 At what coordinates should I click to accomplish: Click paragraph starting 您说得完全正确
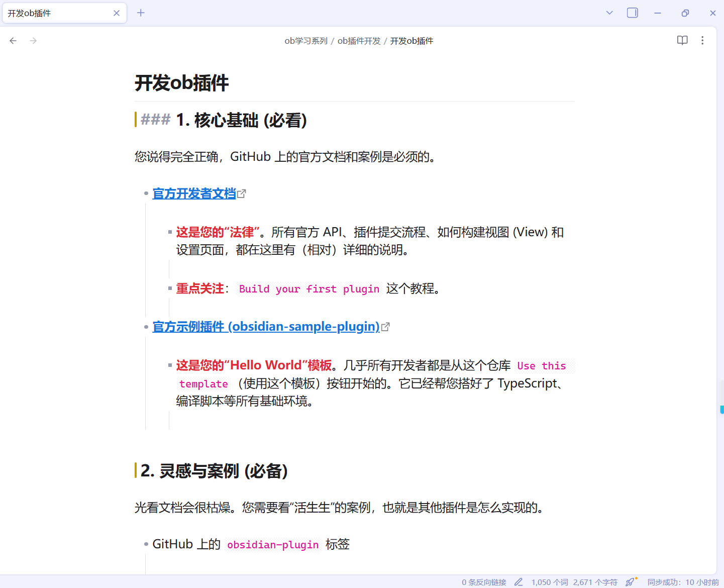tap(285, 157)
